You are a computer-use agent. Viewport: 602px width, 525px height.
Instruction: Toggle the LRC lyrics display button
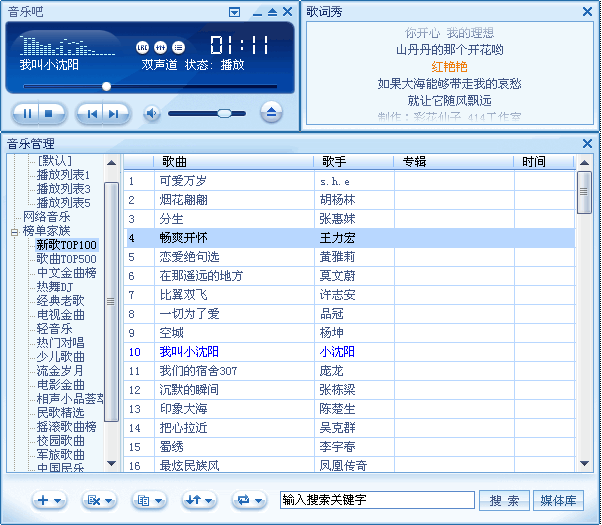coord(142,48)
